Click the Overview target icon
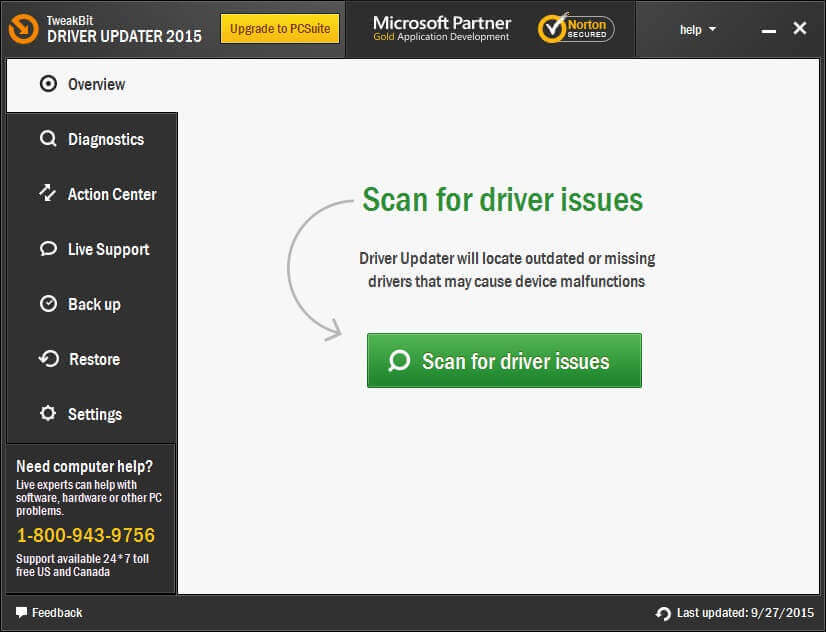 47,84
